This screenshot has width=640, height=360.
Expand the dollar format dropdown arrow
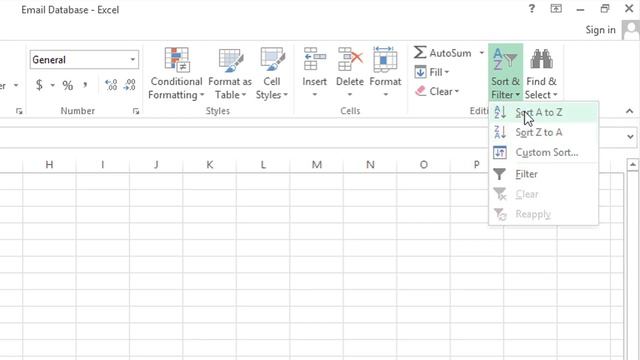pos(53,85)
